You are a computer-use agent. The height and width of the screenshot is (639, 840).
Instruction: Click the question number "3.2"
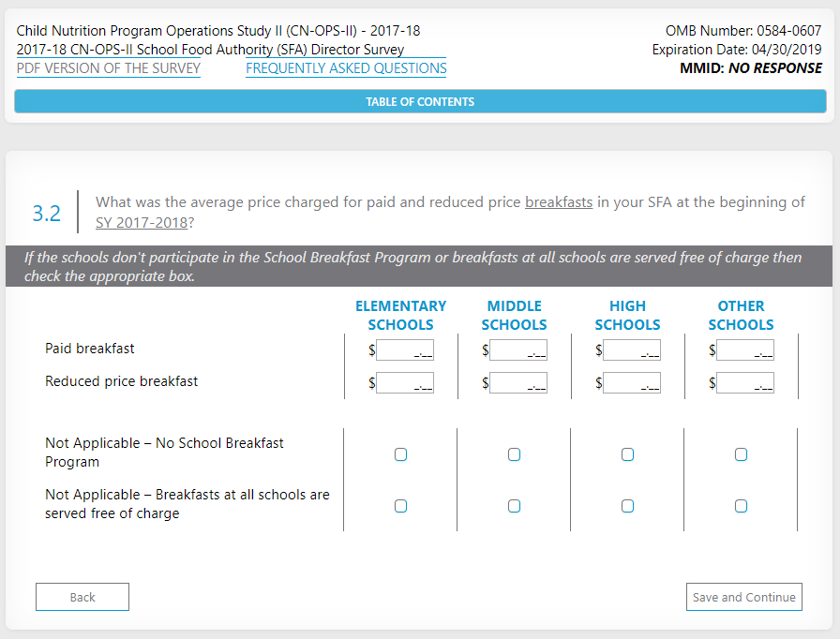47,213
